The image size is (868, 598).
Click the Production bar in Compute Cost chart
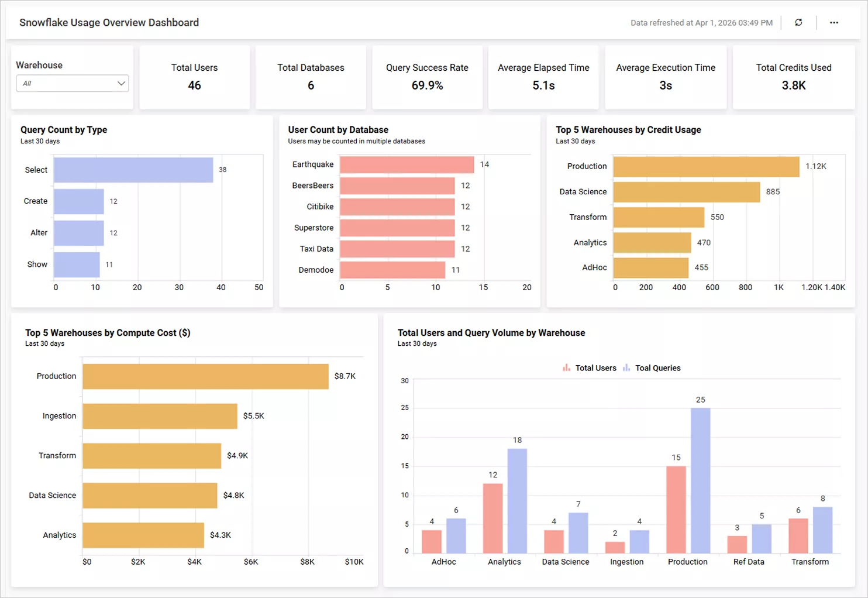click(x=206, y=376)
